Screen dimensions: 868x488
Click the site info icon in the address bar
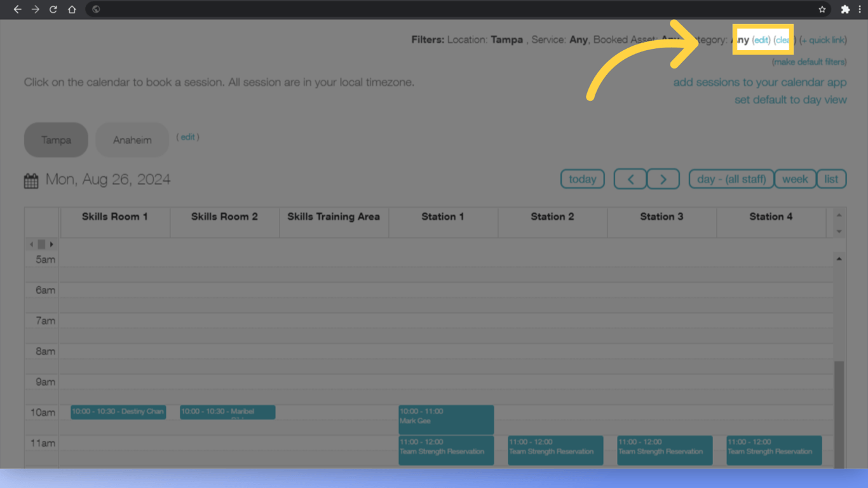point(96,9)
